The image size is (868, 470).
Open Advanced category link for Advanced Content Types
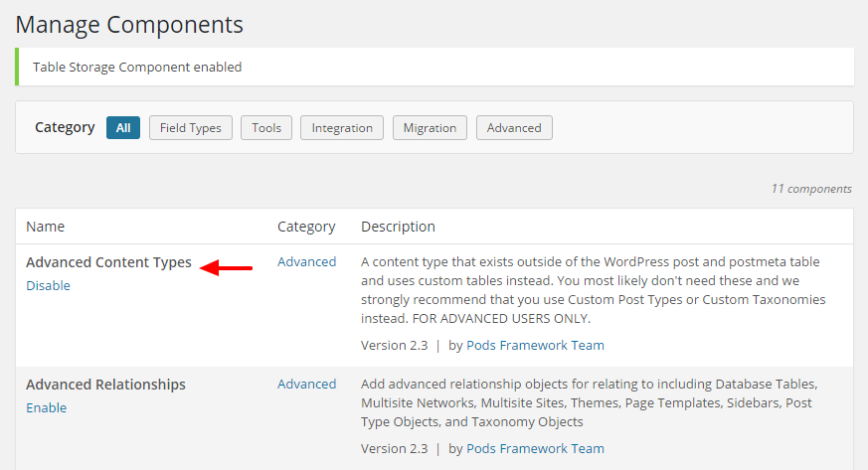306,262
